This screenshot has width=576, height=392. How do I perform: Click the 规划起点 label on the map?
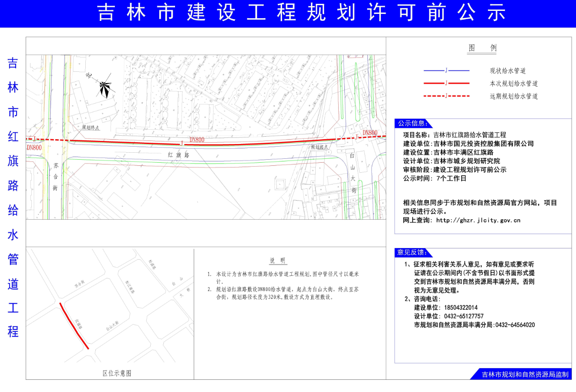pyautogui.click(x=319, y=147)
